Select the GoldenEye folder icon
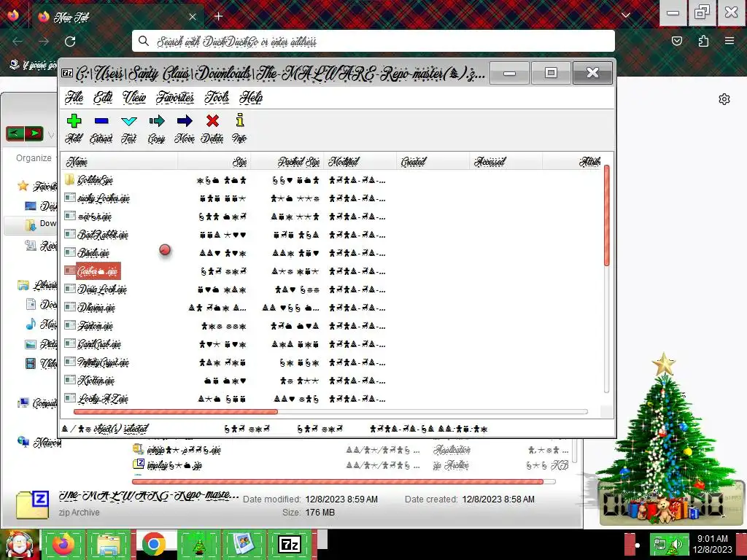The image size is (747, 560). (69, 179)
